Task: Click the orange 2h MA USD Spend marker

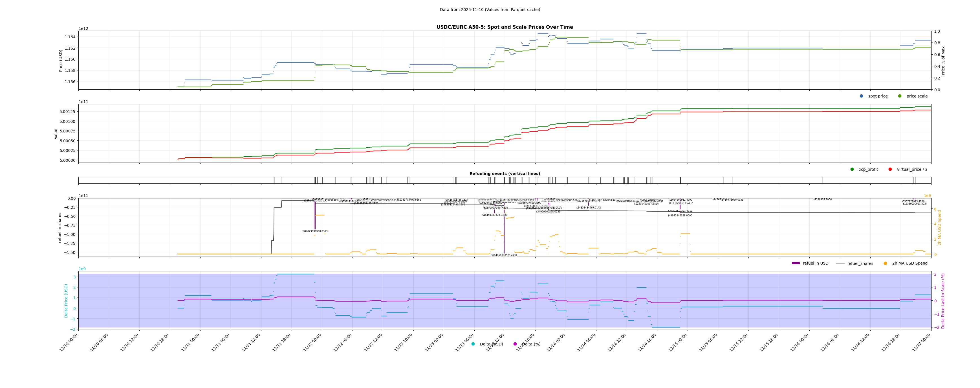Action: 885,263
